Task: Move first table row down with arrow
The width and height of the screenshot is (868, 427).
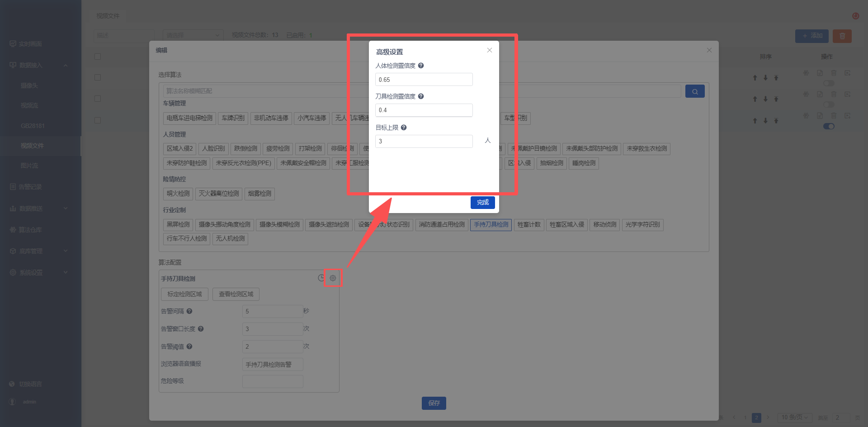Action: coord(765,78)
